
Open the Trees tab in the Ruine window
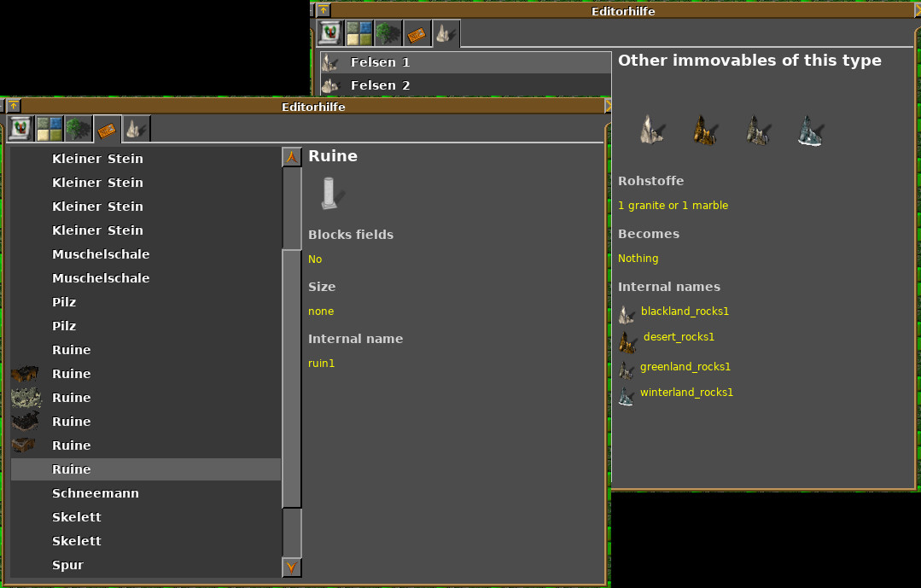point(78,129)
